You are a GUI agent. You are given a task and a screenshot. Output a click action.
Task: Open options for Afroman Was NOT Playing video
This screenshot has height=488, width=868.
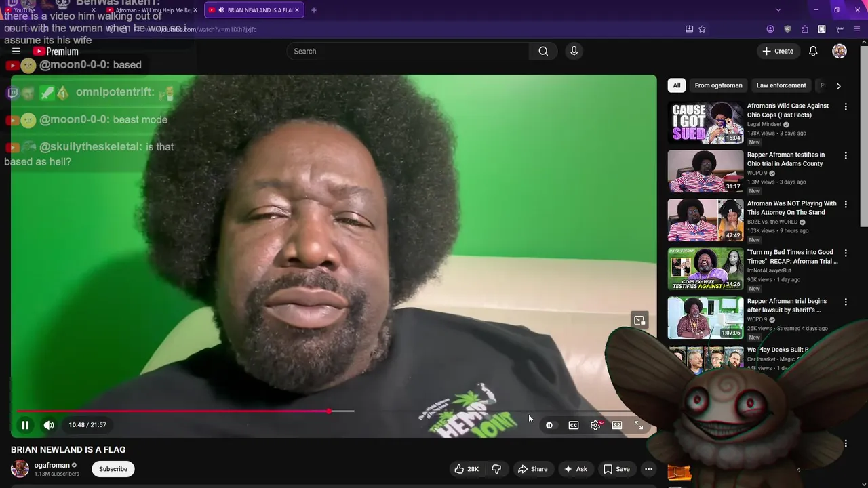pyautogui.click(x=846, y=204)
